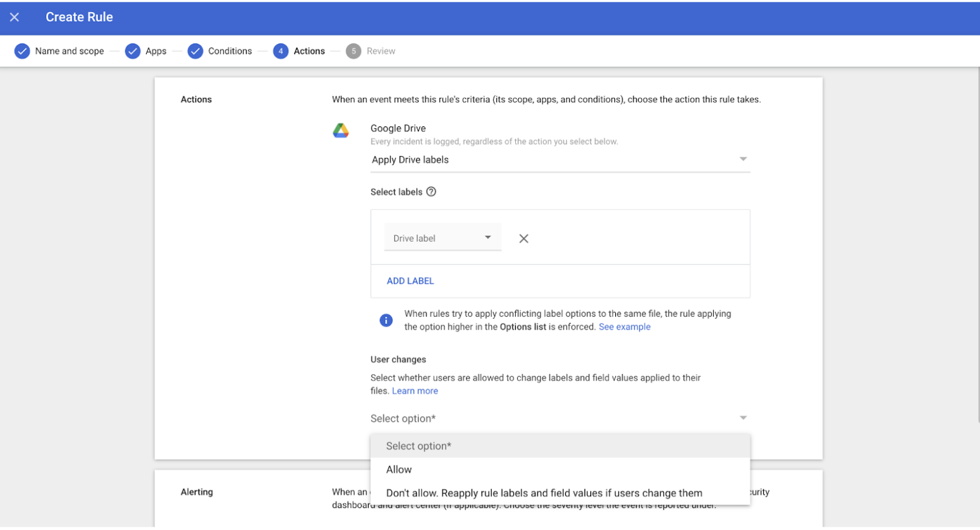Click the Apps step checkmark icon
Viewport: 980px width, 530px height.
click(132, 51)
